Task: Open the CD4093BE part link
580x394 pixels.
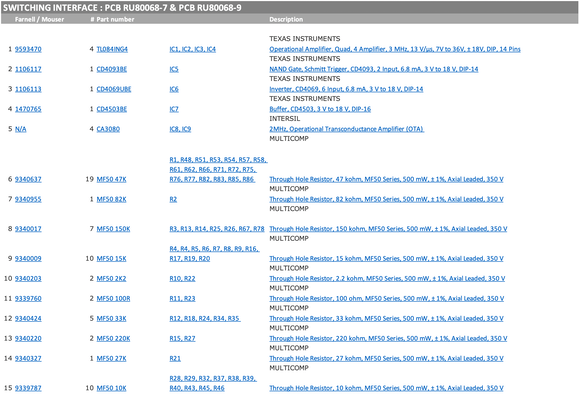Action: [x=112, y=69]
